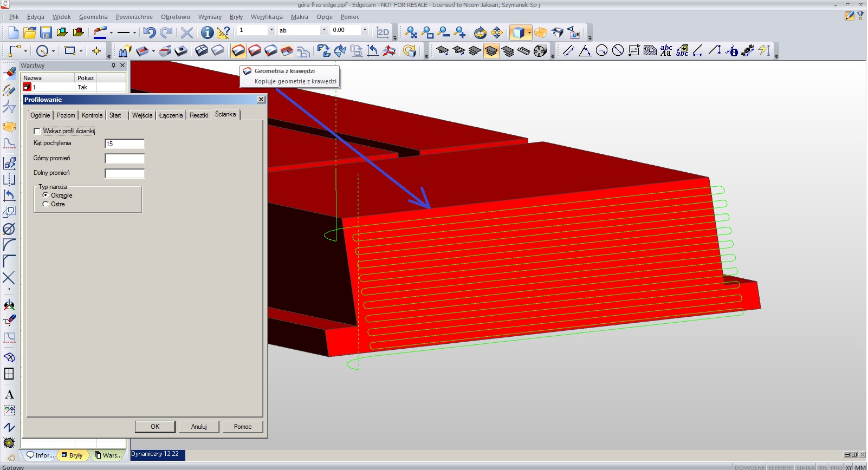Viewport: 868px width, 470px height.
Task: Click the Delete (X) toolbar icon
Action: (187, 32)
